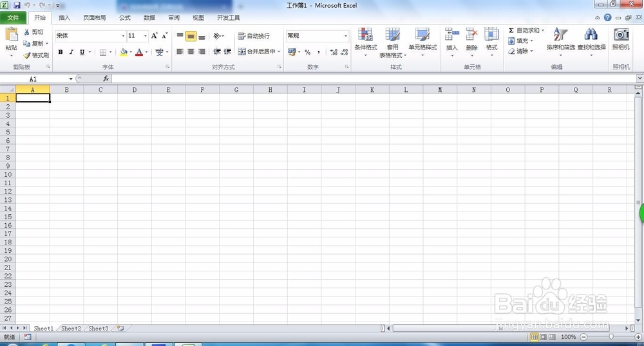
Task: Toggle Italic formatting
Action: (71, 52)
